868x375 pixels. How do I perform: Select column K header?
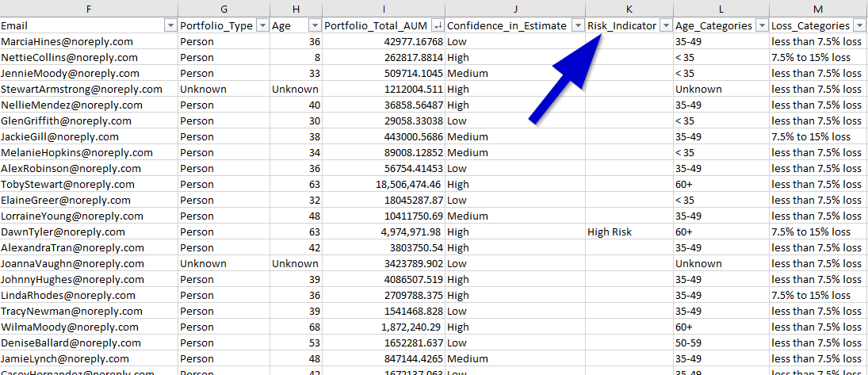pos(629,9)
